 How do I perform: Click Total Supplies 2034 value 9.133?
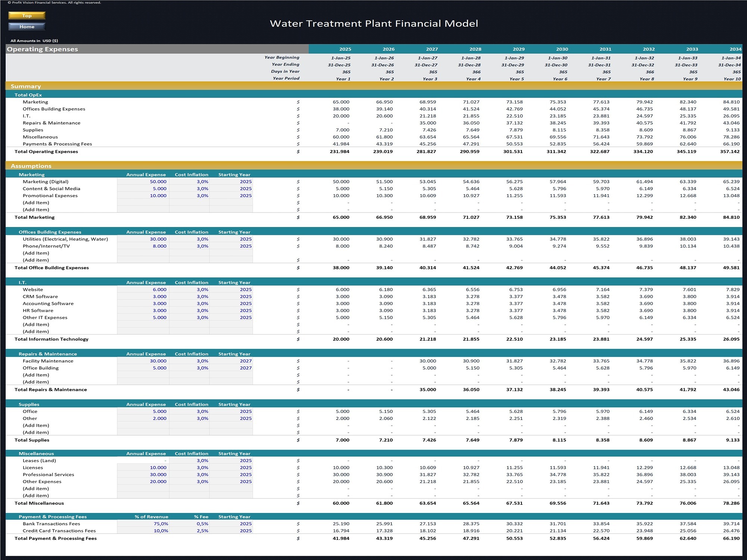[x=733, y=440]
